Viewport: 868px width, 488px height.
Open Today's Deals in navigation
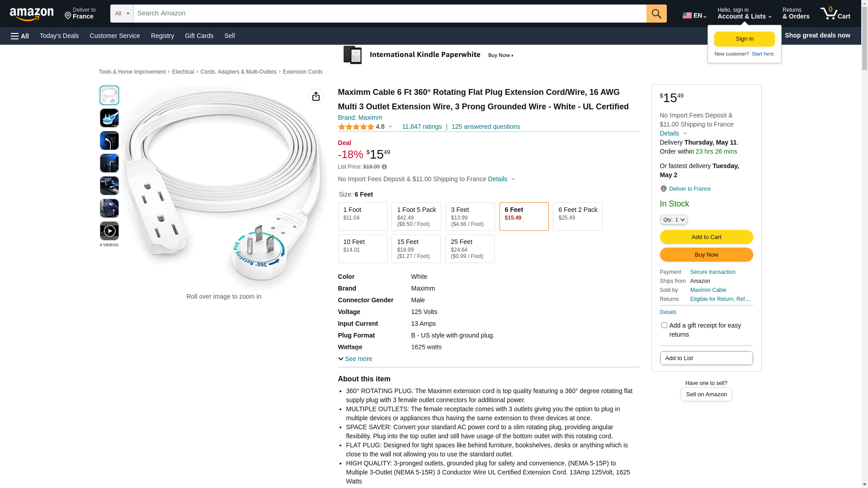click(59, 36)
